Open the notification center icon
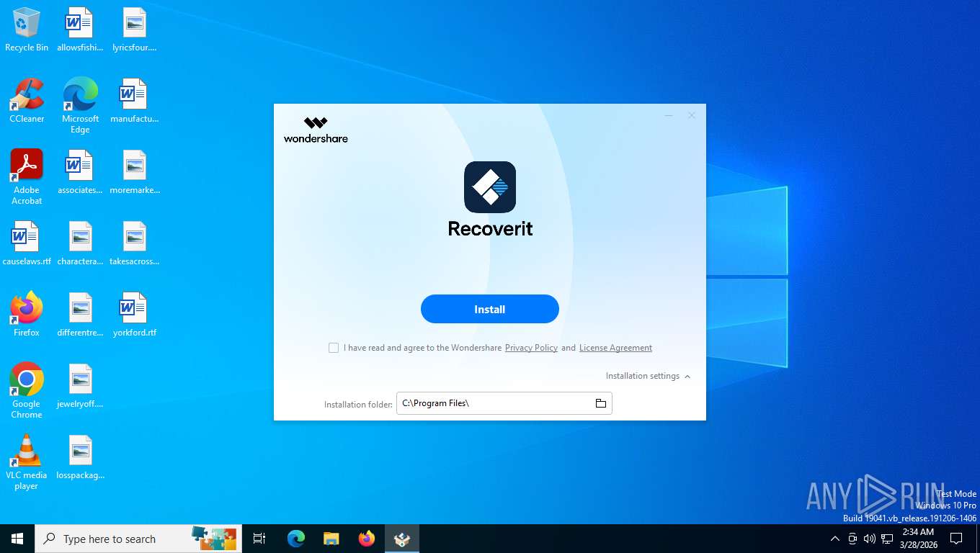The width and height of the screenshot is (980, 553). [956, 539]
